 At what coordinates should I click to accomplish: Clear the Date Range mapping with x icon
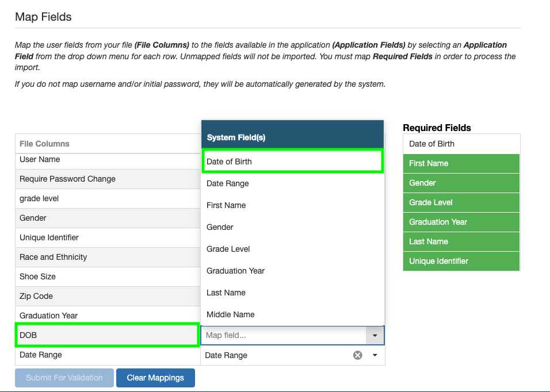point(358,355)
